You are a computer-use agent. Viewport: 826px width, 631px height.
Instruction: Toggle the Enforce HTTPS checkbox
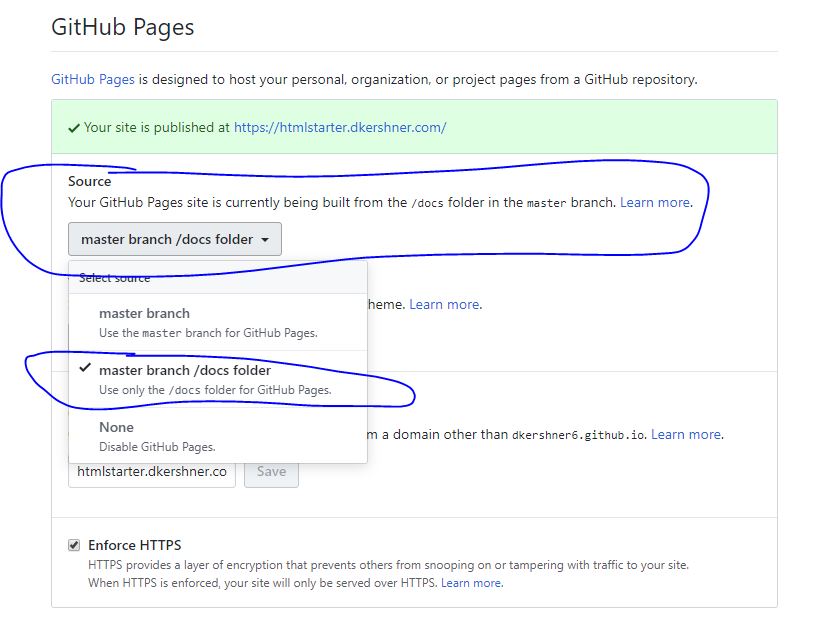(74, 545)
